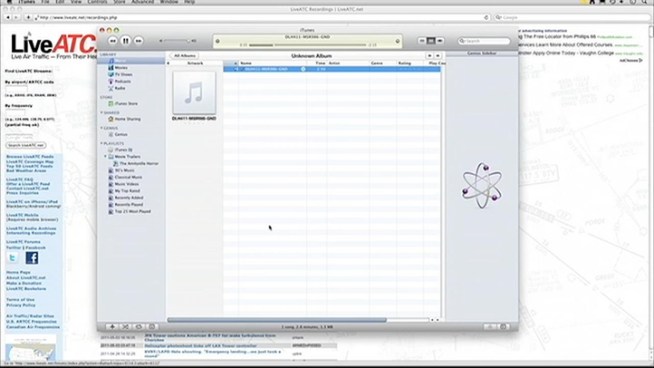This screenshot has width=654, height=368.
Task: Open the Twitter icon on LiveATC page
Action: pyautogui.click(x=12, y=258)
